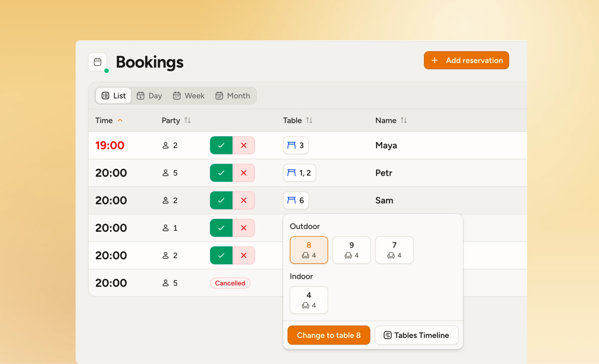This screenshot has height=364, width=599.
Task: Select outdoor table 9
Action: click(351, 250)
